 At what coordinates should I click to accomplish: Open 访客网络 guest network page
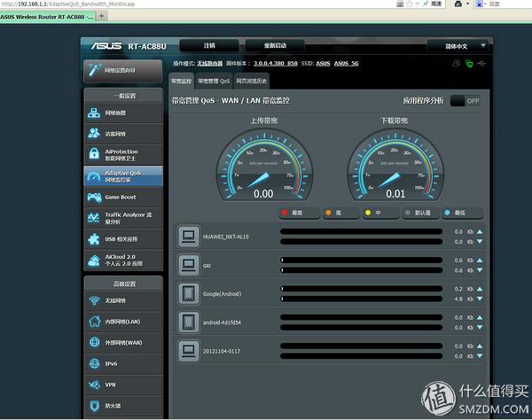123,134
